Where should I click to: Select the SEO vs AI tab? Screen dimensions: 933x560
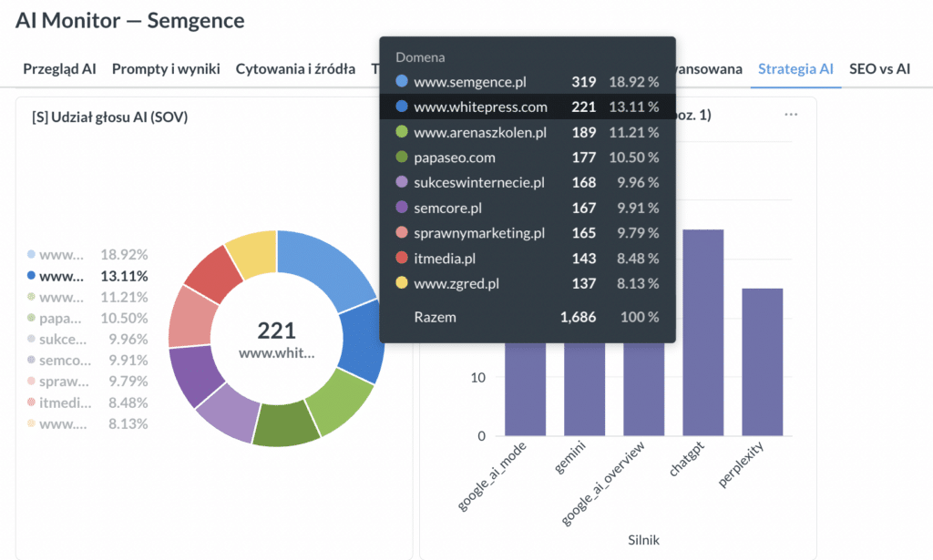point(879,69)
